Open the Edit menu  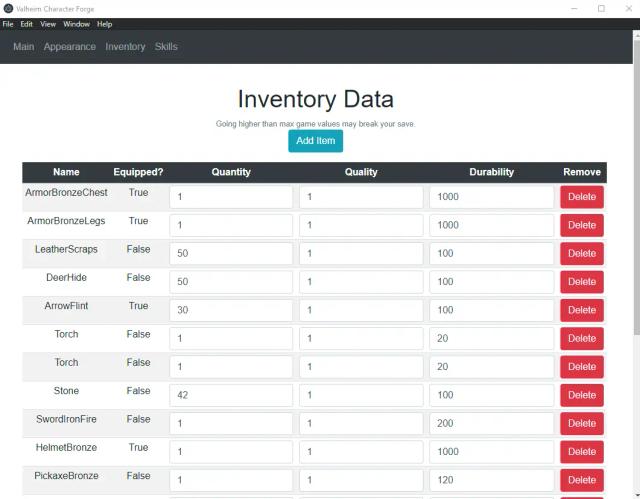pyautogui.click(x=27, y=24)
